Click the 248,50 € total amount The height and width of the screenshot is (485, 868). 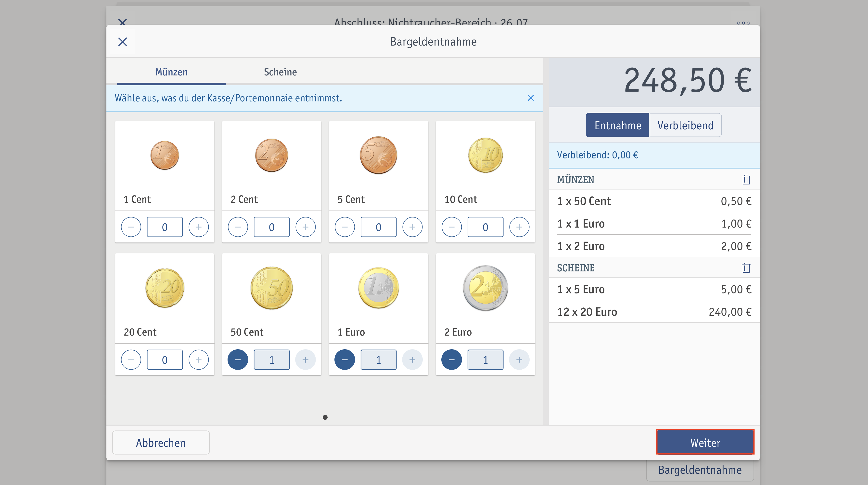pyautogui.click(x=688, y=81)
